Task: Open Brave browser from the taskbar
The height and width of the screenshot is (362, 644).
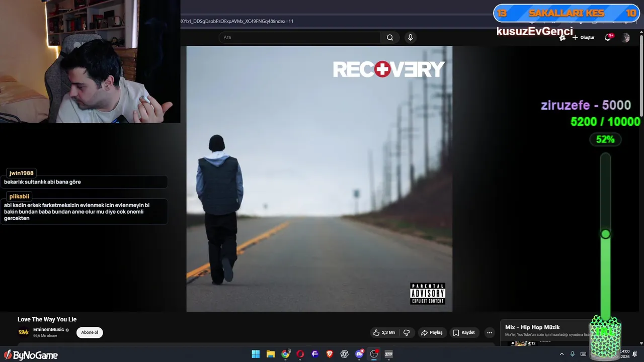Action: pyautogui.click(x=330, y=354)
